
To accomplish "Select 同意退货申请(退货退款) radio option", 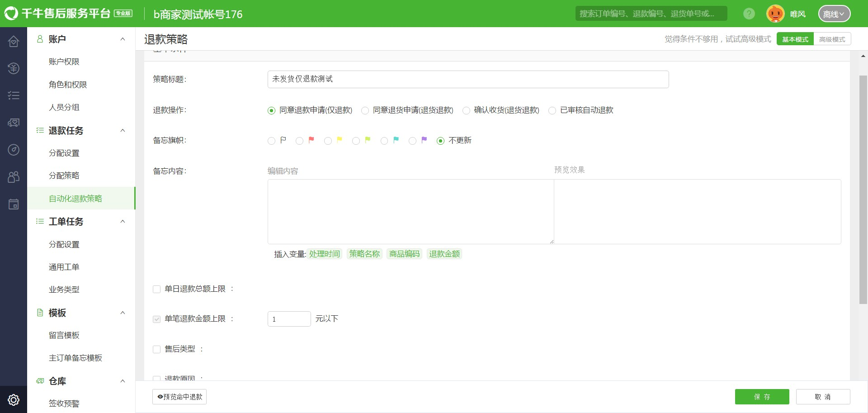I will [x=365, y=111].
